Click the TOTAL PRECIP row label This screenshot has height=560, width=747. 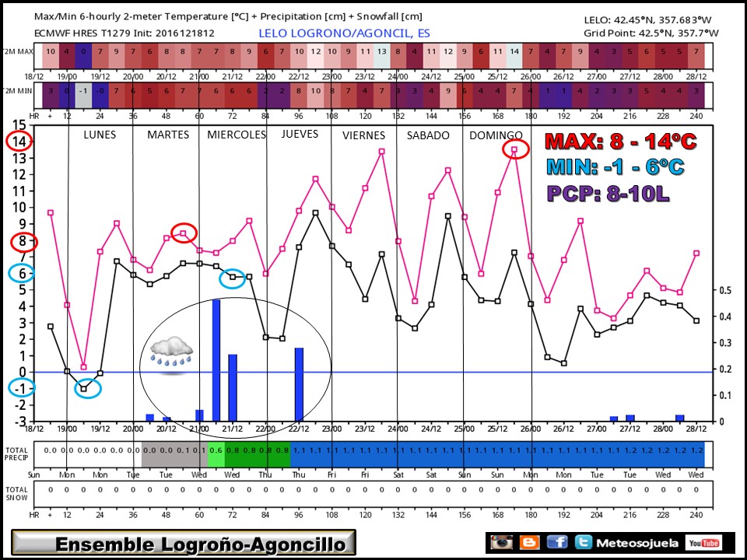16,453
